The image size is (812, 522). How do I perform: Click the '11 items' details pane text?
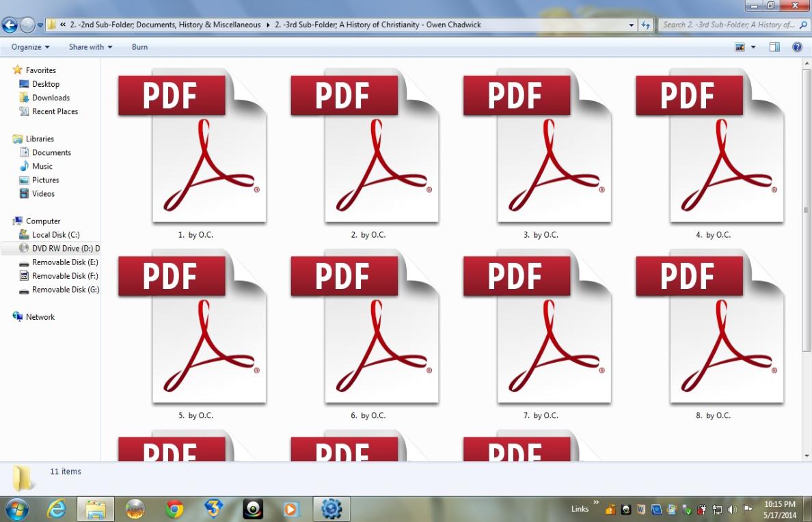(66, 471)
